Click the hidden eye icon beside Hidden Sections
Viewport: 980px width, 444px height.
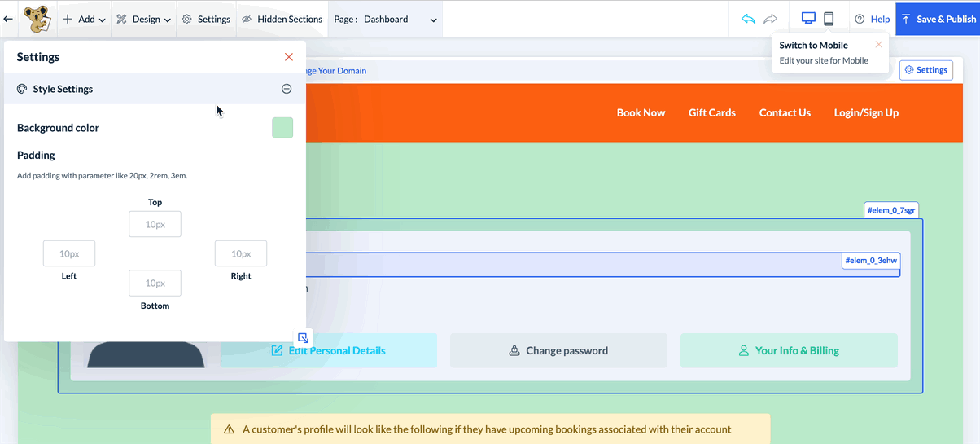tap(247, 19)
